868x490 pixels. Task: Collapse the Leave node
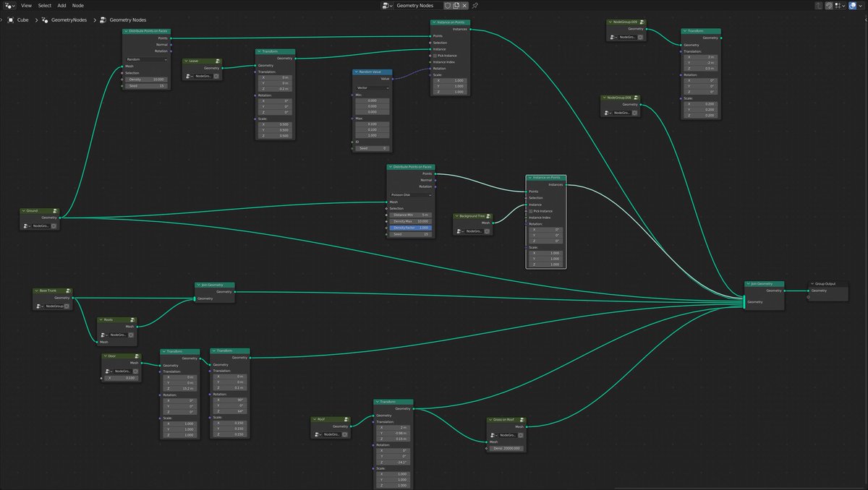[186, 61]
